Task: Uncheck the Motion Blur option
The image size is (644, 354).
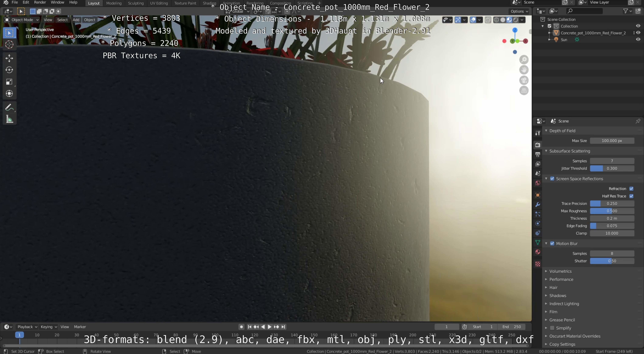Action: [552, 244]
